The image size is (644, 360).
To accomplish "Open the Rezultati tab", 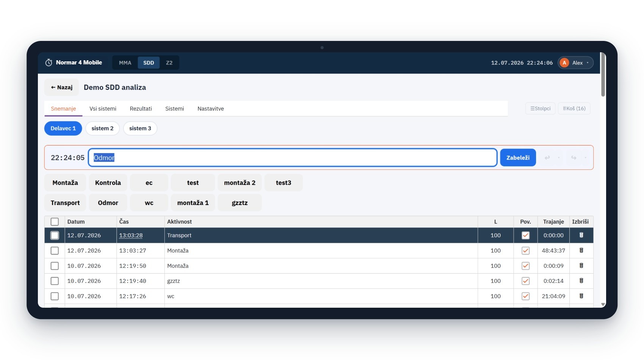I will click(141, 109).
